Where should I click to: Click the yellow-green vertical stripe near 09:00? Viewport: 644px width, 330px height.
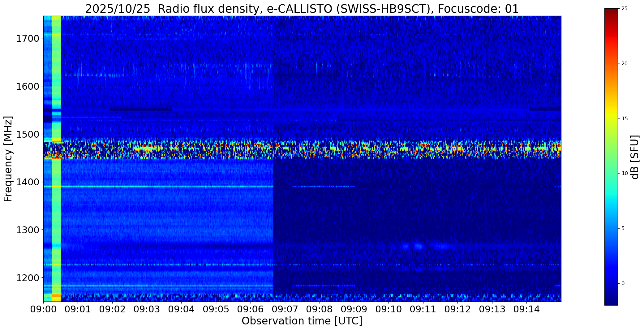pos(57,159)
